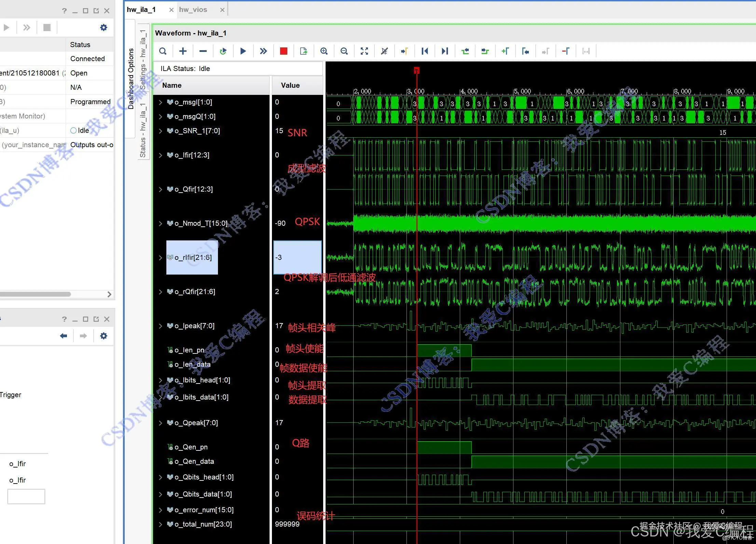Expand the o_Nmod_T[15:0] signal
The width and height of the screenshot is (756, 544).
point(161,223)
